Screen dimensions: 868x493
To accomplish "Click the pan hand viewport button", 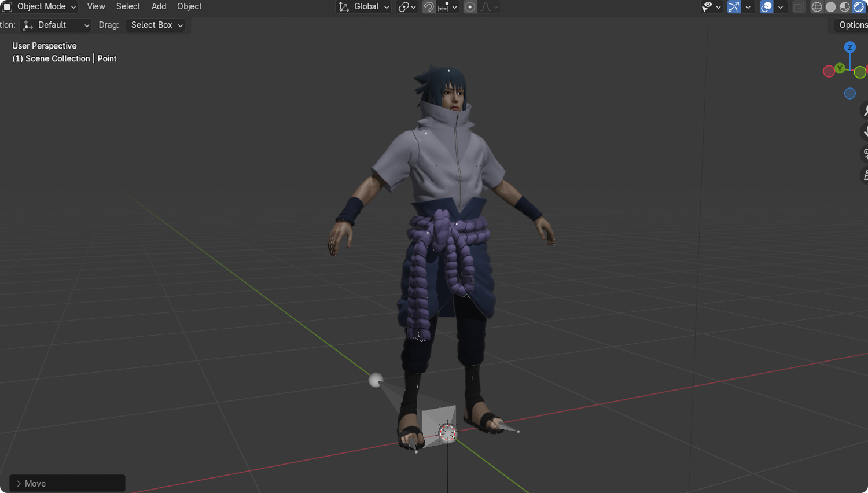I will click(x=865, y=132).
